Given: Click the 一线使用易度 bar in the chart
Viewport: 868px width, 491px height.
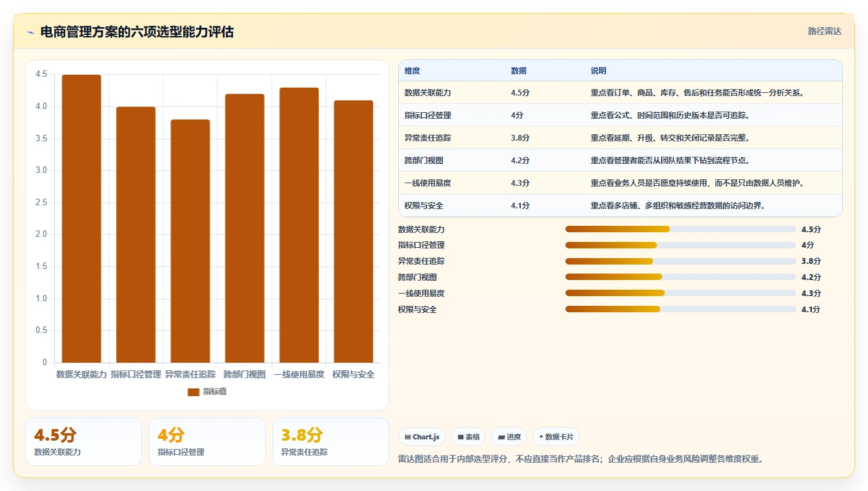Looking at the screenshot, I should [299, 225].
